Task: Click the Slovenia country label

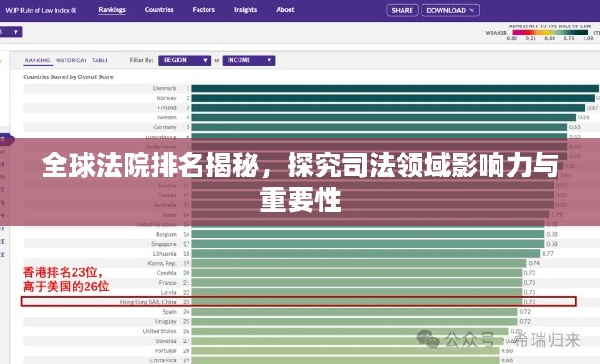Action: (x=166, y=340)
